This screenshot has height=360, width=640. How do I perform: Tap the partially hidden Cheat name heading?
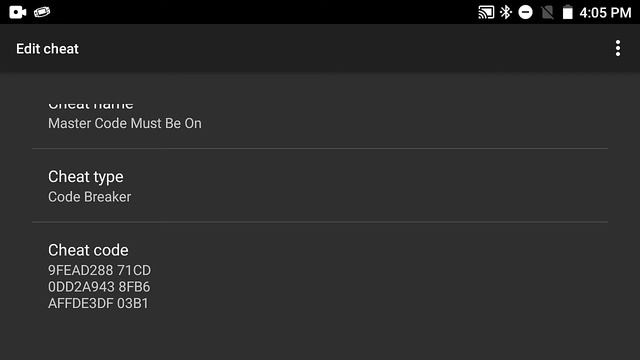click(x=91, y=105)
